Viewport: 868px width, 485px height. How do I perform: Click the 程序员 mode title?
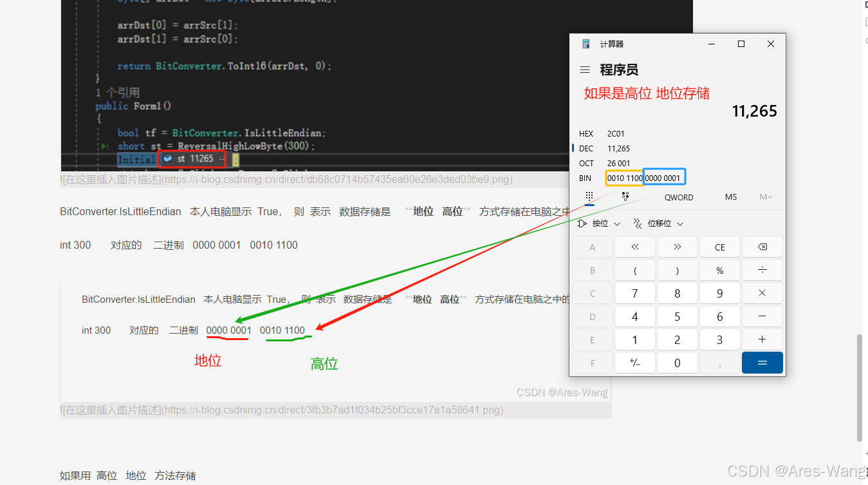tap(619, 70)
